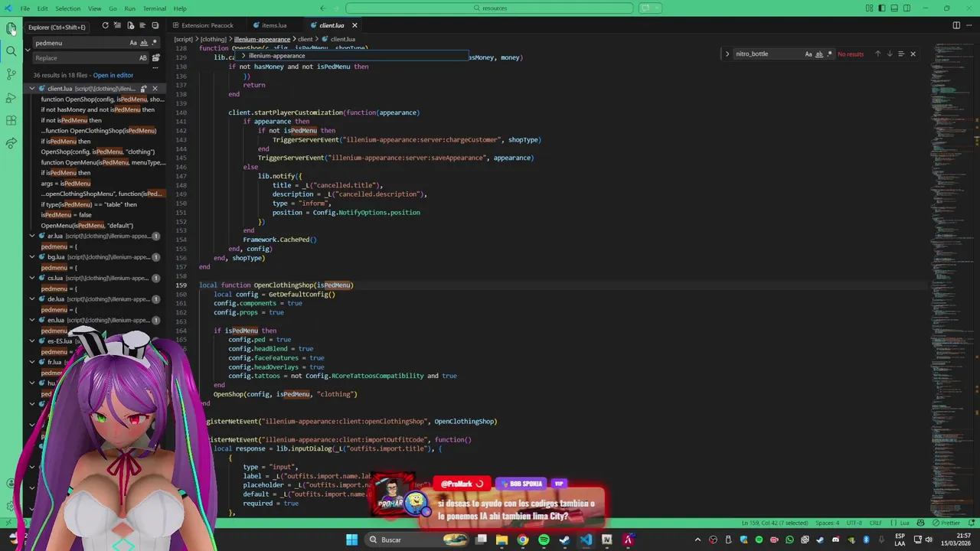The image size is (980, 551).
Task: Open the Explorer view in activity bar
Action: click(x=11, y=28)
